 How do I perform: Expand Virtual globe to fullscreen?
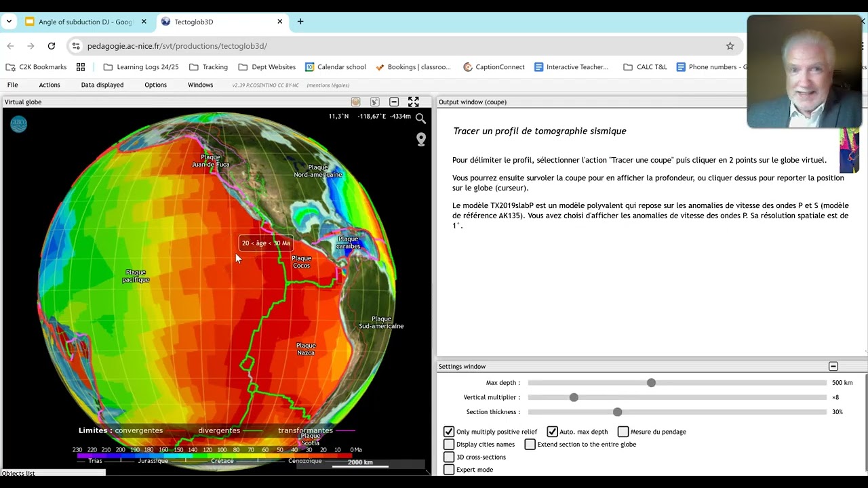pos(414,102)
